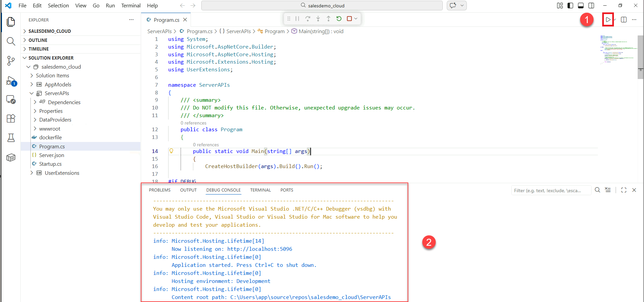Toggle the primary side bar layout

click(x=570, y=6)
